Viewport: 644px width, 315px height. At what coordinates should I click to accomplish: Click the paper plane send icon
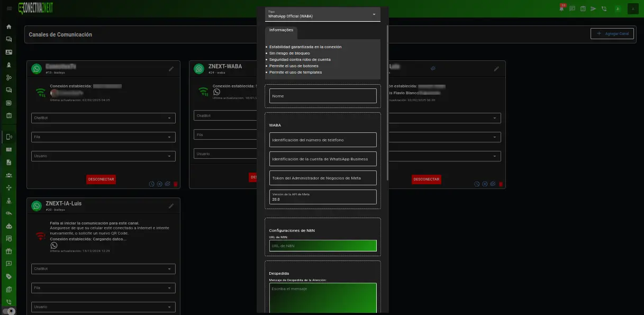click(x=593, y=8)
